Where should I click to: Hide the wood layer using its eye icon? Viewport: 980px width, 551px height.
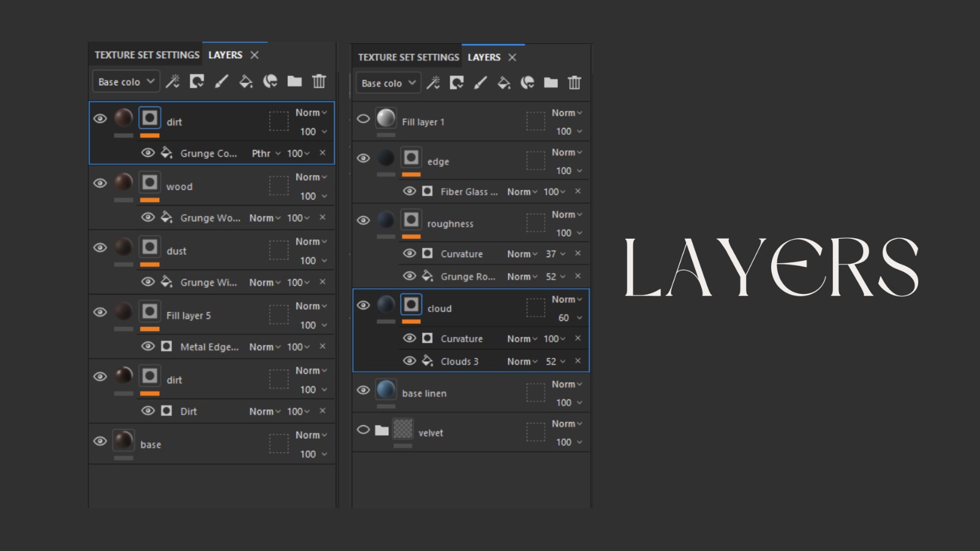coord(100,183)
